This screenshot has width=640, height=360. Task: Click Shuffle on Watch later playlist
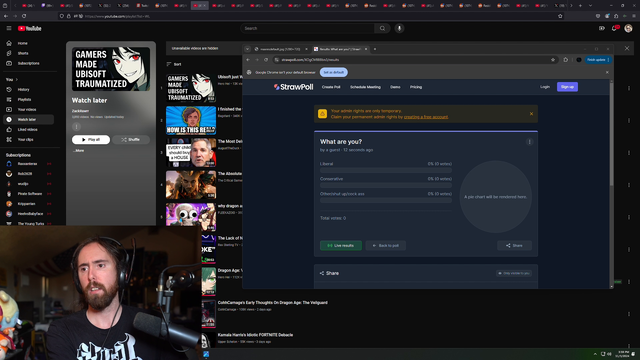131,140
